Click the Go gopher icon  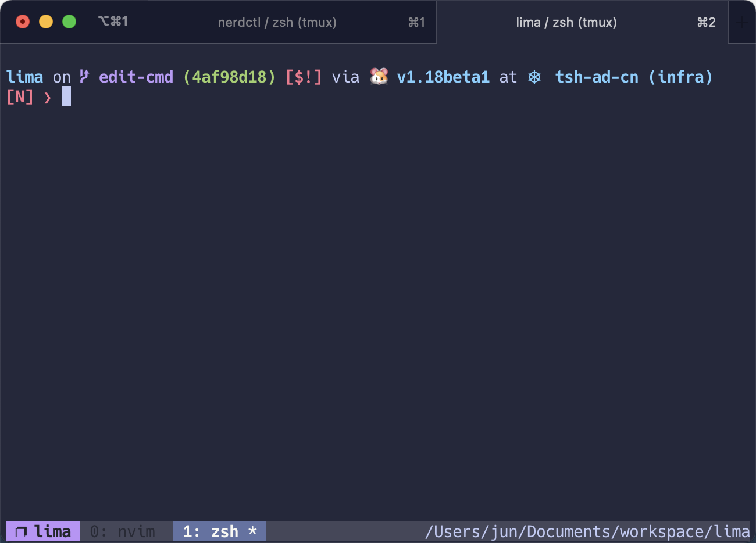pyautogui.click(x=379, y=76)
